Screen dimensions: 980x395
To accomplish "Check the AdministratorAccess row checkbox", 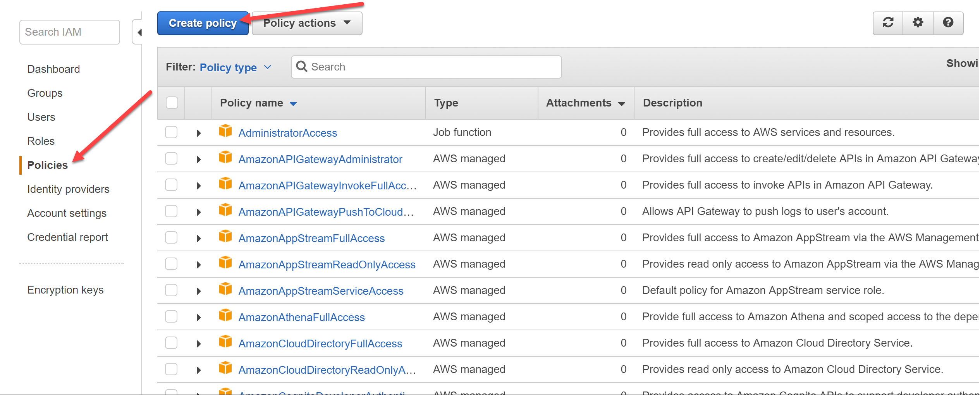I will (x=171, y=132).
